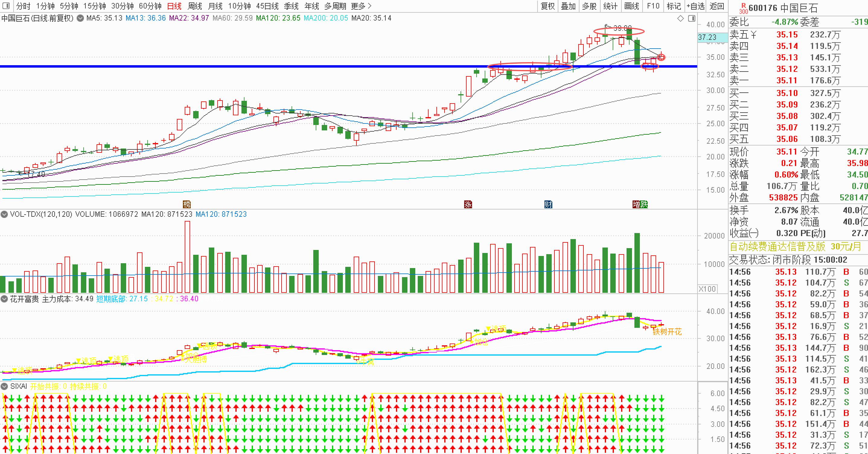Switch to 周线 weekly period tab
This screenshot has height=454, width=868.
click(195, 6)
